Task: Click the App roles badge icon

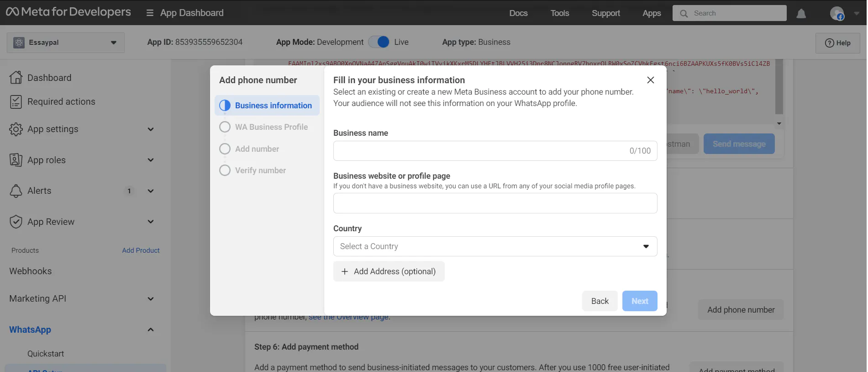Action: click(16, 160)
